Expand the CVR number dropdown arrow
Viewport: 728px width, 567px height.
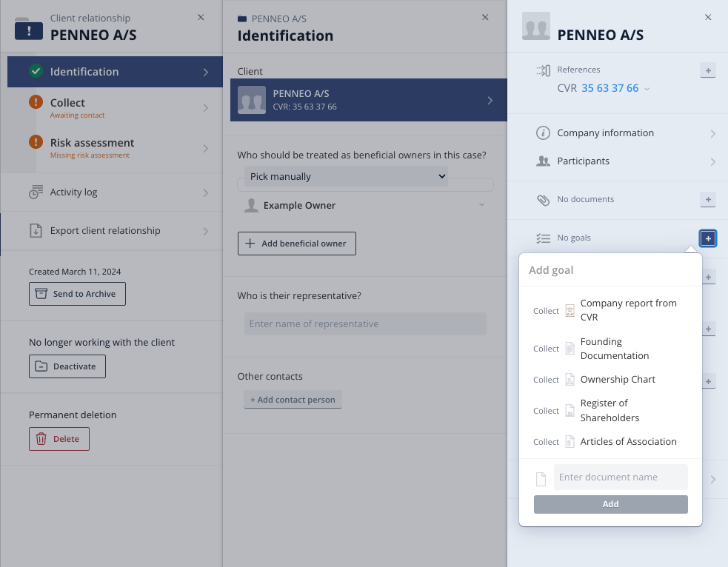pos(647,89)
